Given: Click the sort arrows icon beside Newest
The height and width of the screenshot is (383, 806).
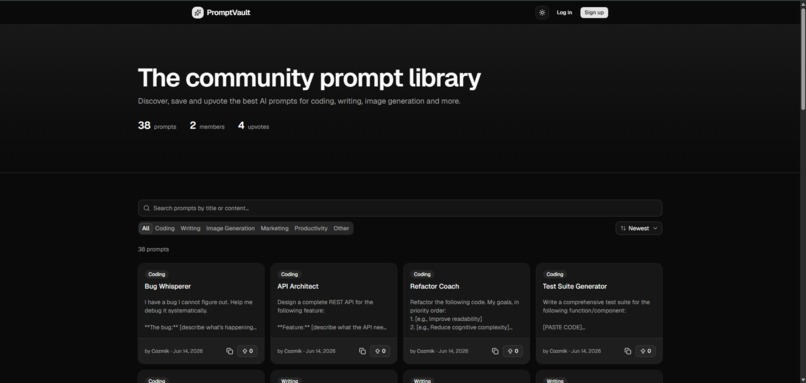Looking at the screenshot, I should click(623, 228).
